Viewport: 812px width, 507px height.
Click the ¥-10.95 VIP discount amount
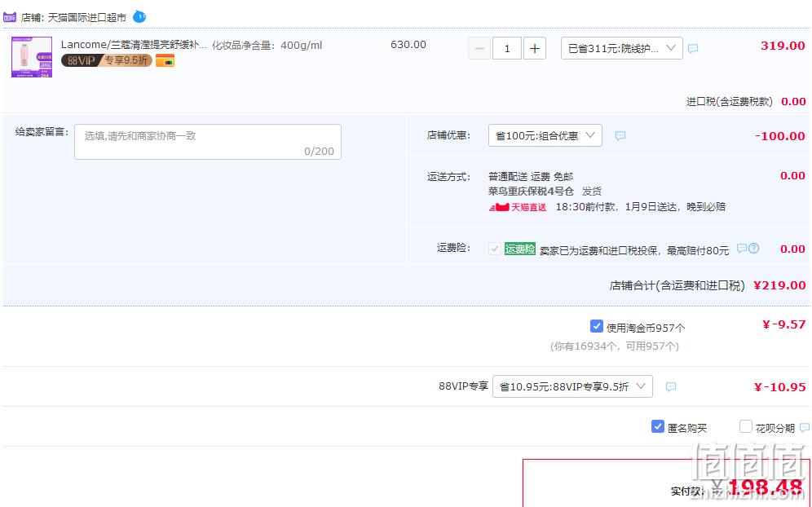point(780,387)
